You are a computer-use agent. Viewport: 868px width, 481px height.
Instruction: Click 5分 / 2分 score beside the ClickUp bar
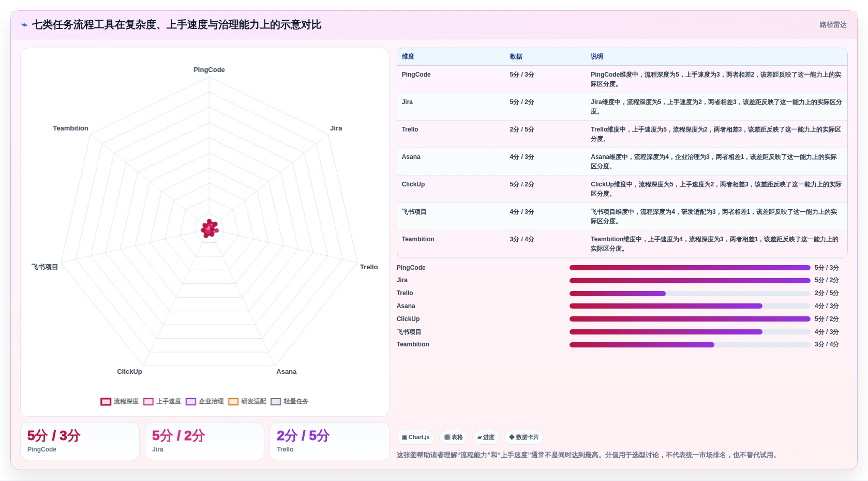827,319
